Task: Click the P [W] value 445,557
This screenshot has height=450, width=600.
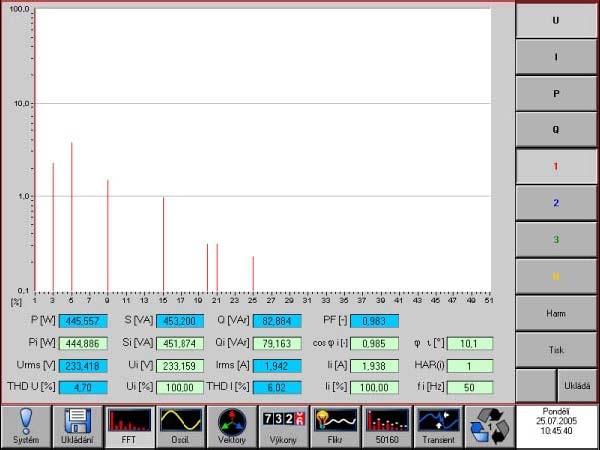Action: [83, 321]
